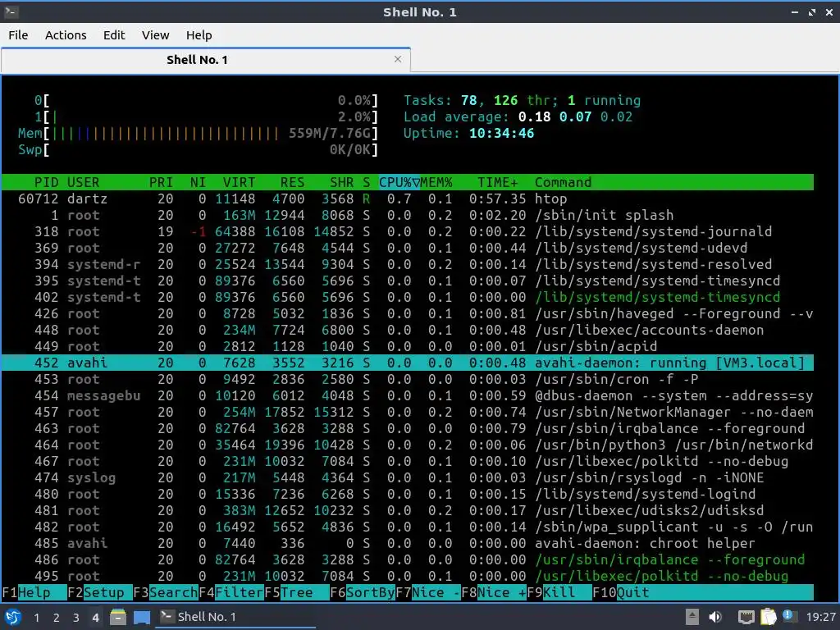Screen dimensions: 840x630
Task: Sort by the TIME+ column header
Action: pyautogui.click(x=498, y=182)
